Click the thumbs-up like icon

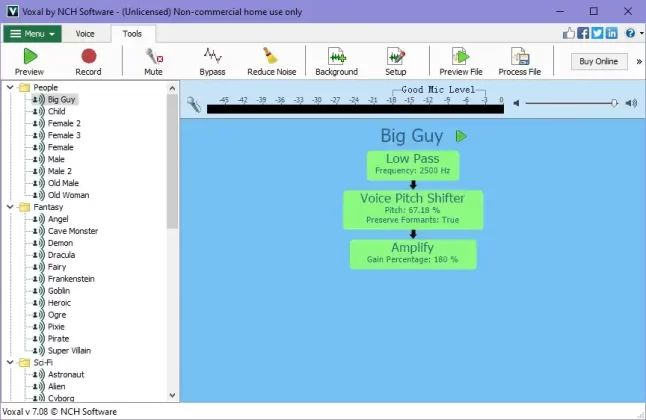click(569, 33)
